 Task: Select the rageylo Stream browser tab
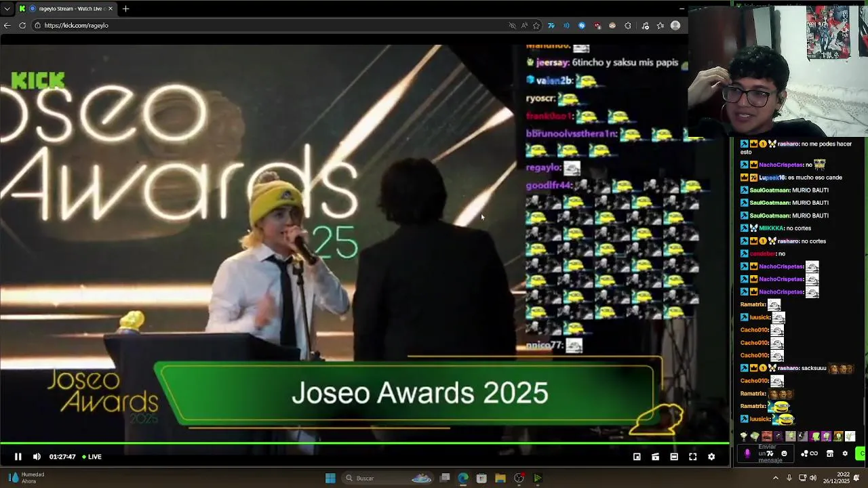pos(66,9)
